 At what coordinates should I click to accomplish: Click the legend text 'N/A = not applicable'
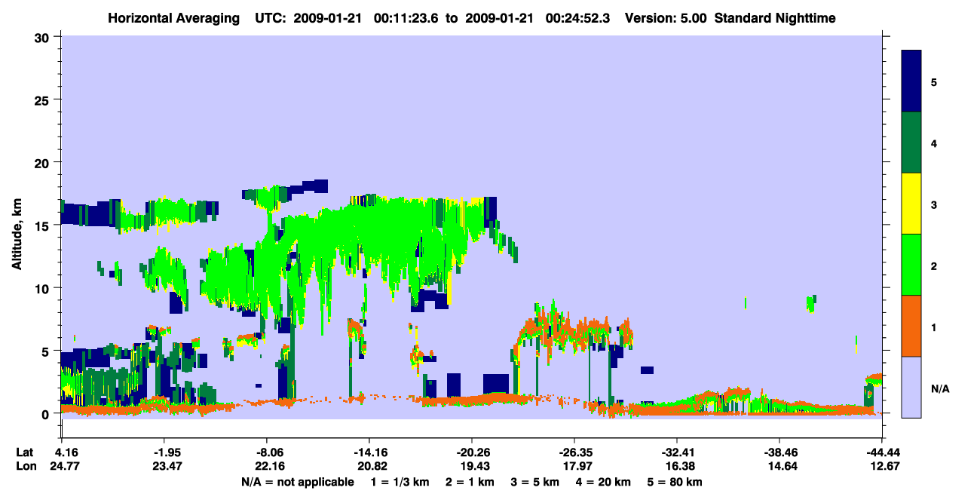point(297,482)
